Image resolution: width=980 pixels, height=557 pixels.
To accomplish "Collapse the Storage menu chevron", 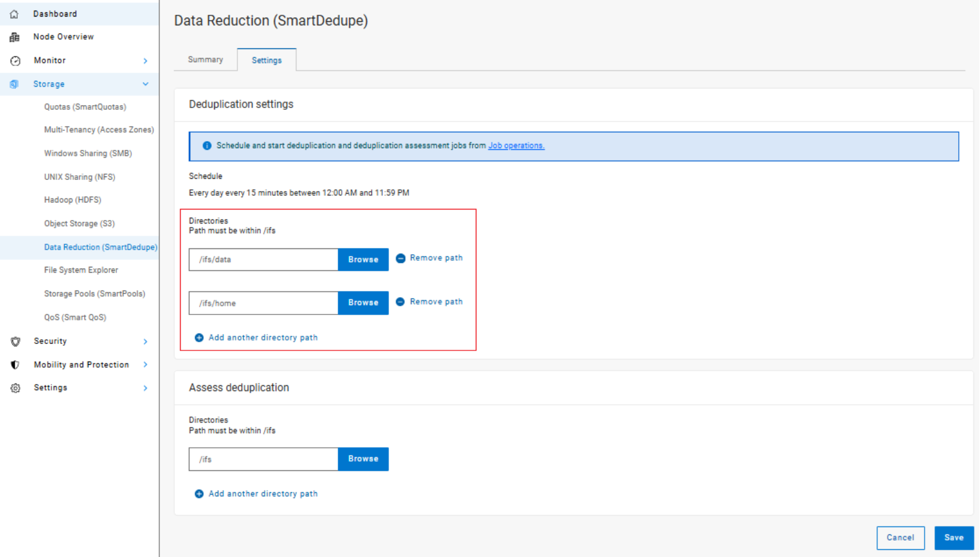I will (x=145, y=84).
